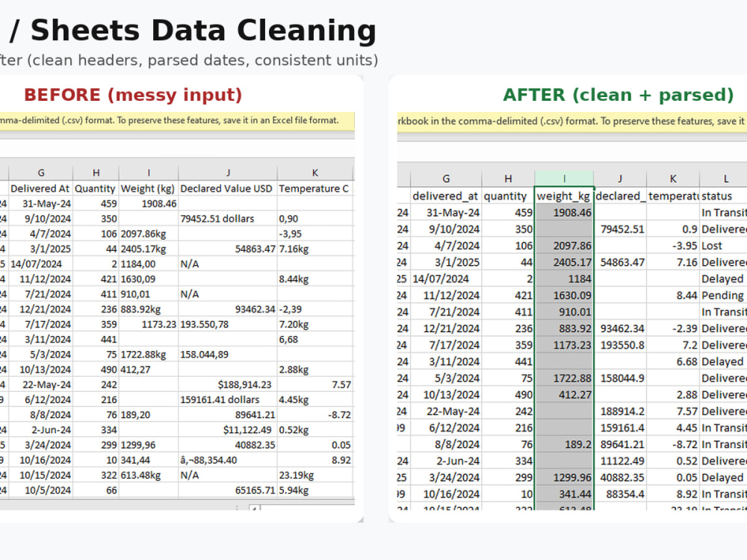This screenshot has height=560, width=747.
Task: Select the '88354.4' cell in AFTER sheet
Action: [x=620, y=494]
